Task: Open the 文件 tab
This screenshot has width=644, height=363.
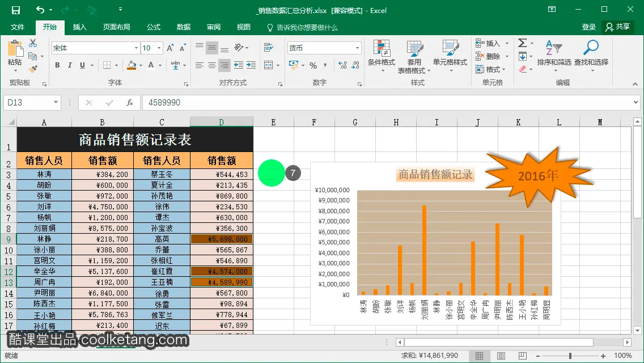Action: point(17,27)
